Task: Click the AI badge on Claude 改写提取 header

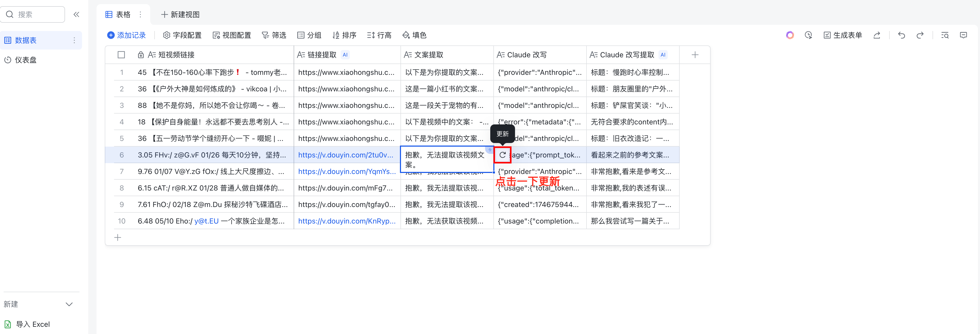Action: coord(663,55)
